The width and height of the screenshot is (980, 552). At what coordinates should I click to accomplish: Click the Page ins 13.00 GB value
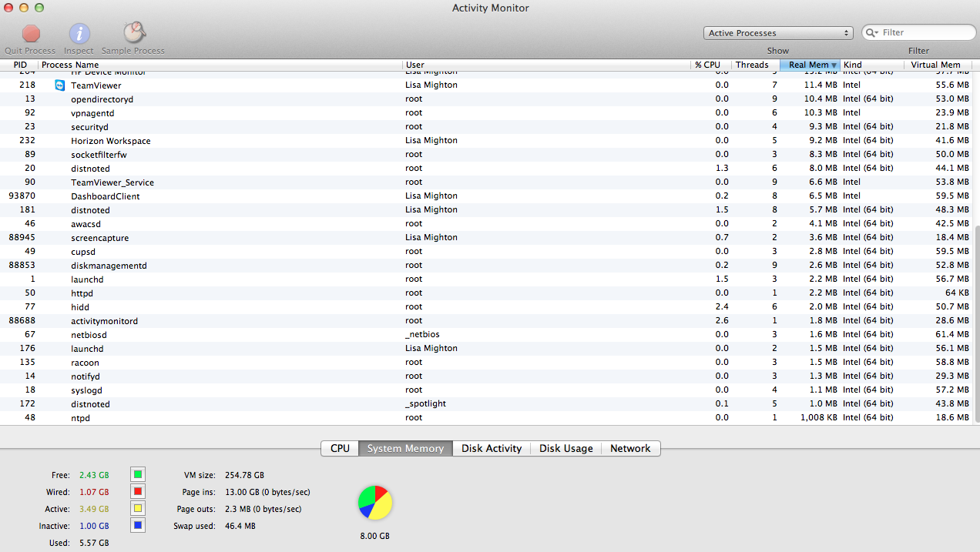[267, 492]
